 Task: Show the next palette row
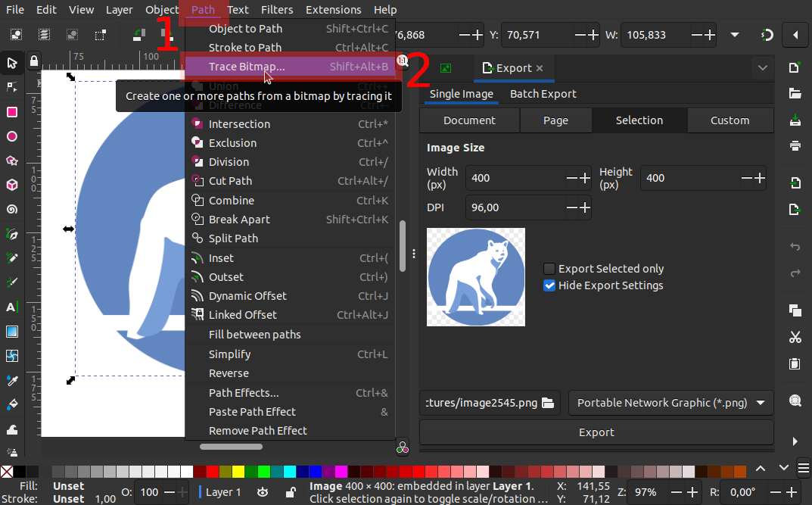[x=783, y=468]
